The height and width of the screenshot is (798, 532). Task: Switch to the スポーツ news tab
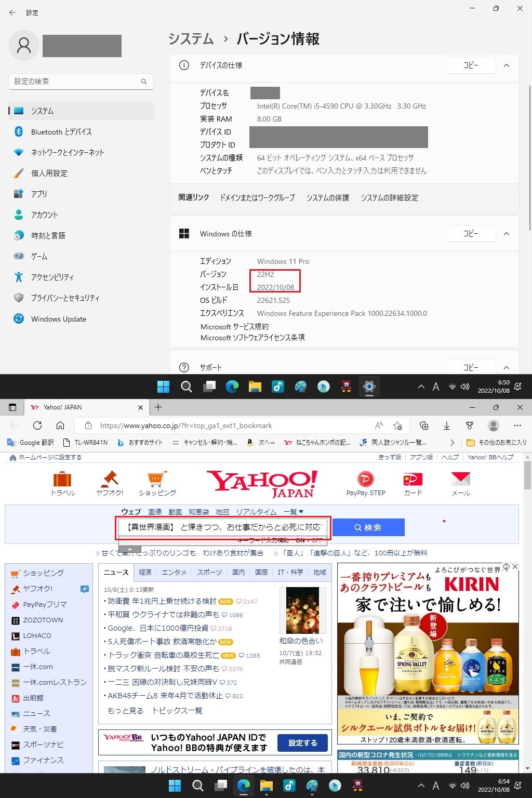tap(209, 572)
